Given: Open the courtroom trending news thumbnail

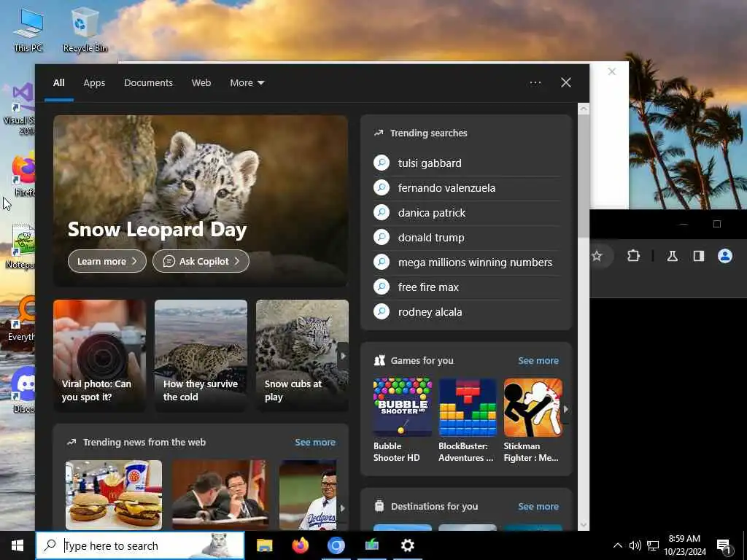Looking at the screenshot, I should (220, 495).
